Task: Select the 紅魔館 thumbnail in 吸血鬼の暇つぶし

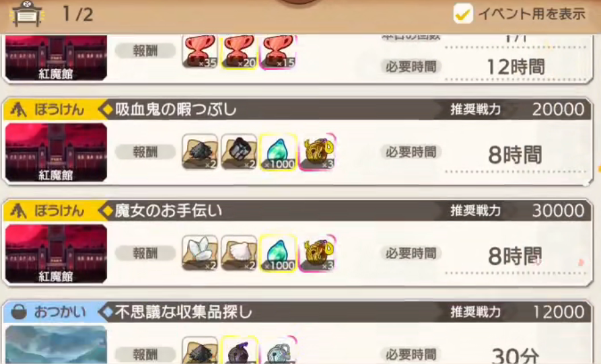Action: click(56, 153)
